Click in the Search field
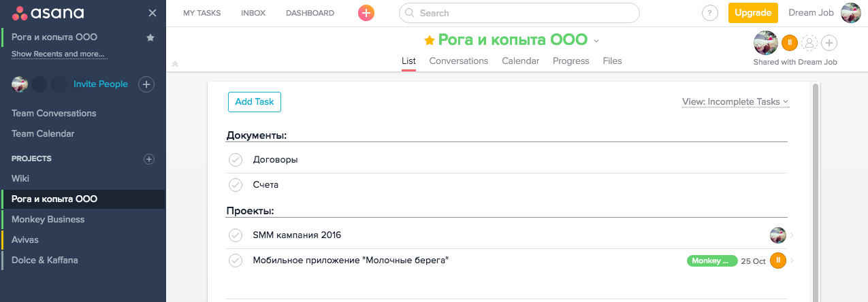The height and width of the screenshot is (302, 868). pos(519,13)
